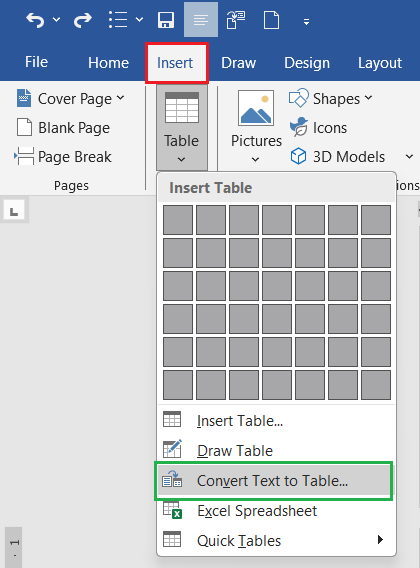420x568 pixels.
Task: Click the Blank Page document icon
Action: point(24,127)
